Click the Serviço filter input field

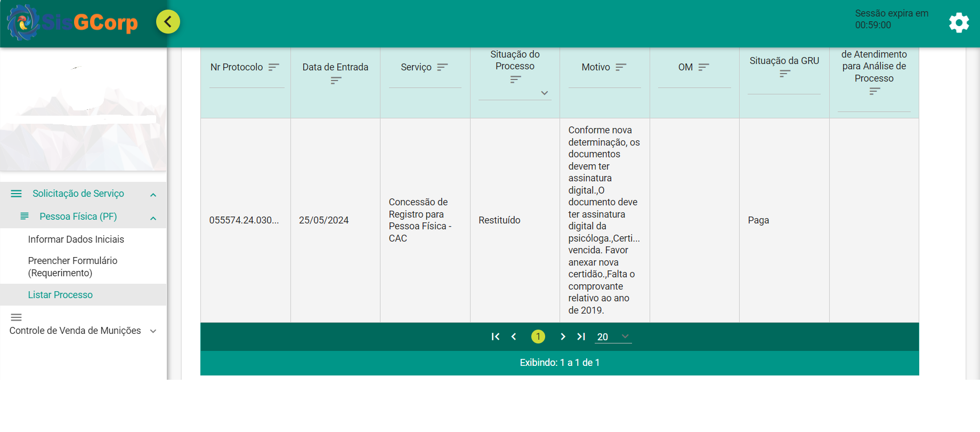tap(425, 82)
